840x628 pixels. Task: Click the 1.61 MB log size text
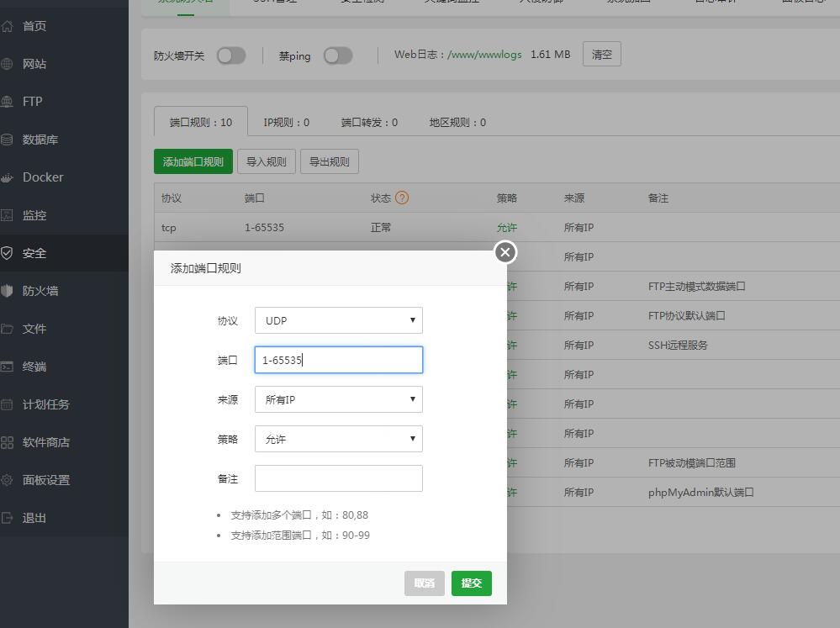click(x=550, y=55)
